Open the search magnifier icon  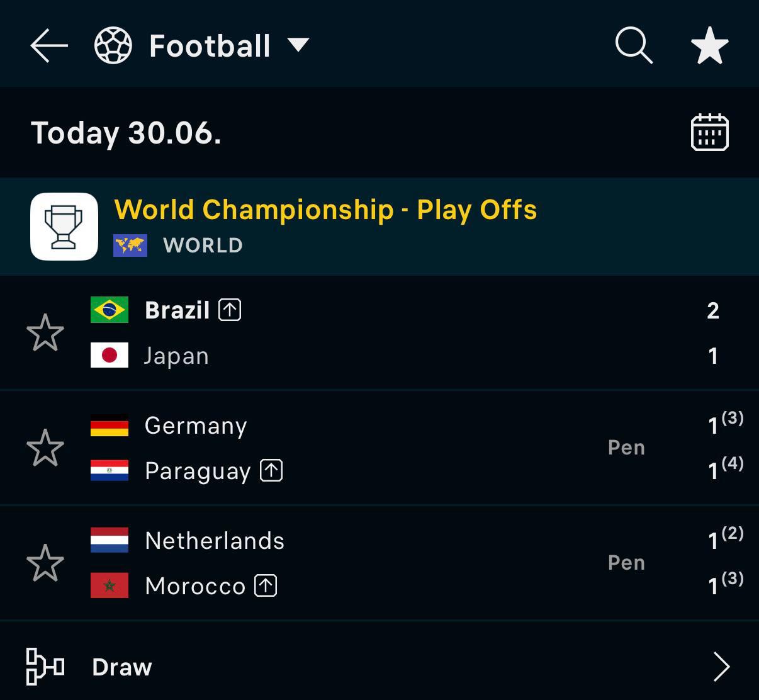point(634,45)
